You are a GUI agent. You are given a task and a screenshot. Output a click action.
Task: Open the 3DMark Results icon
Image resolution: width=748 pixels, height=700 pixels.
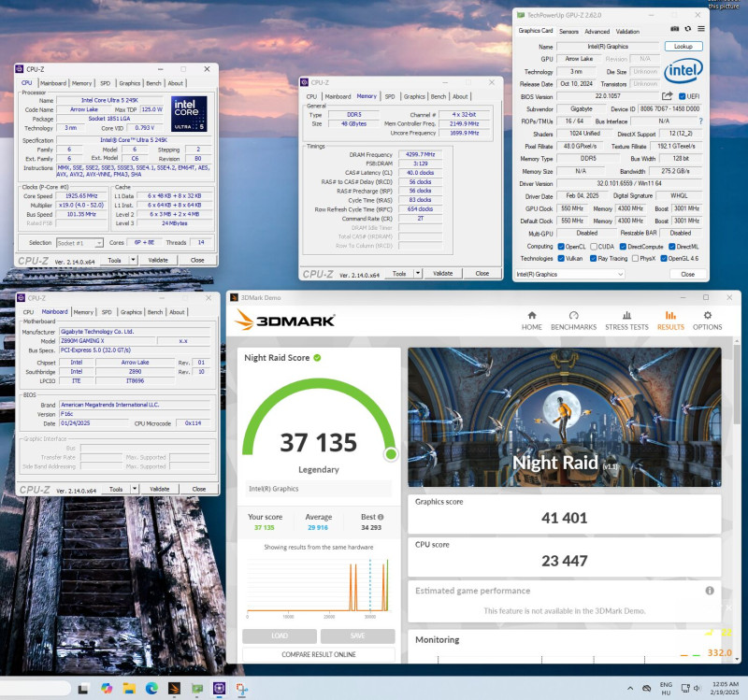tap(670, 316)
